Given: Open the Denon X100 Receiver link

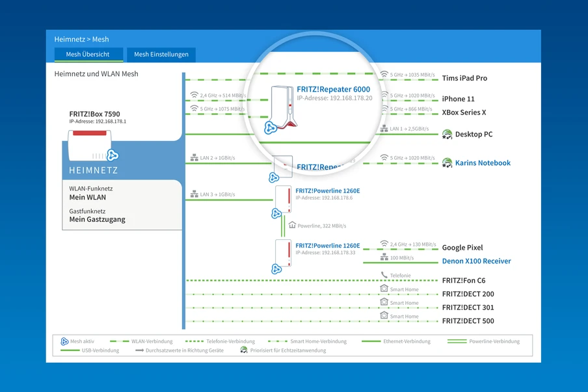Looking at the screenshot, I should (x=477, y=261).
